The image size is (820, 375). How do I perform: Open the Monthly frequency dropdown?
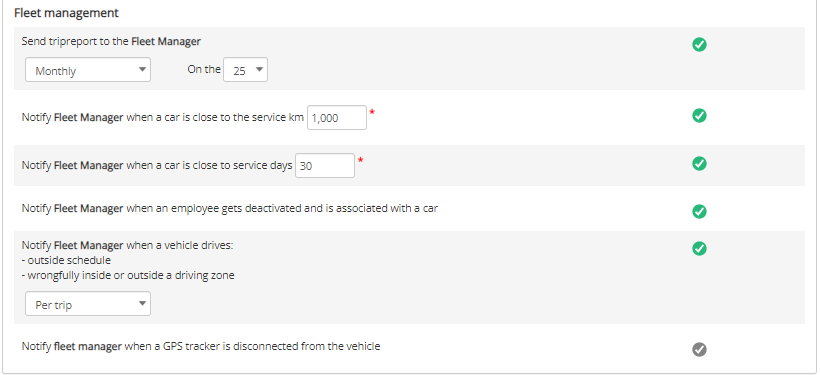coord(88,70)
